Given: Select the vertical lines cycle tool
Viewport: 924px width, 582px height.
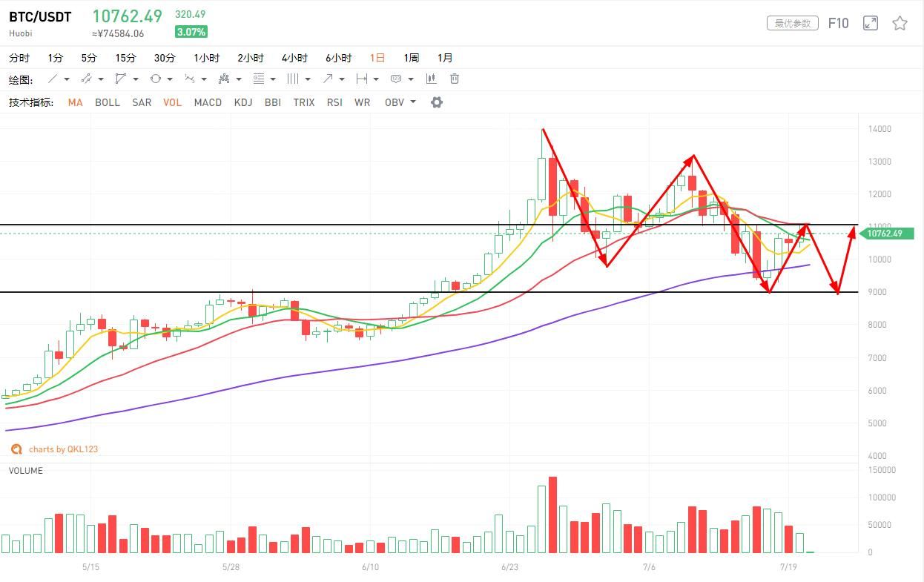Looking at the screenshot, I should click(293, 79).
